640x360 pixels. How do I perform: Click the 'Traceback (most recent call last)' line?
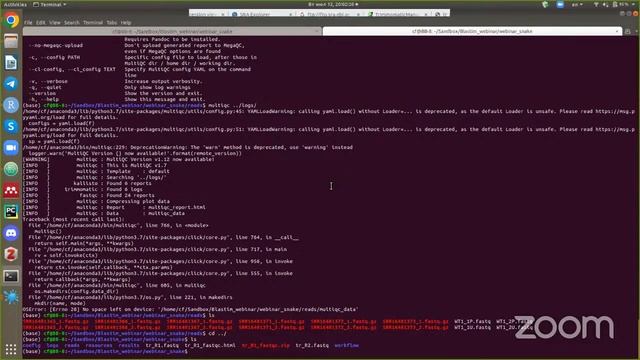pos(73,219)
